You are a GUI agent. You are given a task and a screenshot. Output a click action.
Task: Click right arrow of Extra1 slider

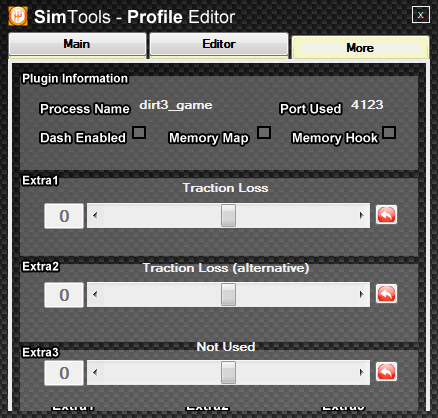click(362, 215)
